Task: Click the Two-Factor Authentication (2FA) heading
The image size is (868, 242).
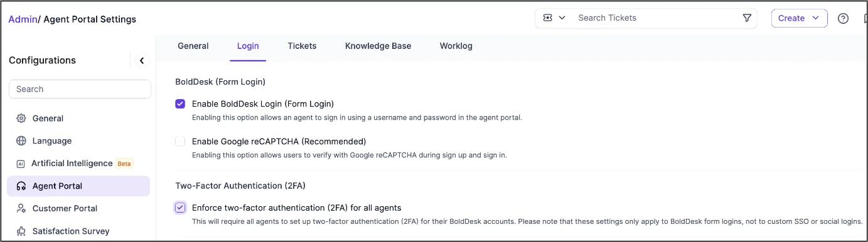Action: (240, 186)
